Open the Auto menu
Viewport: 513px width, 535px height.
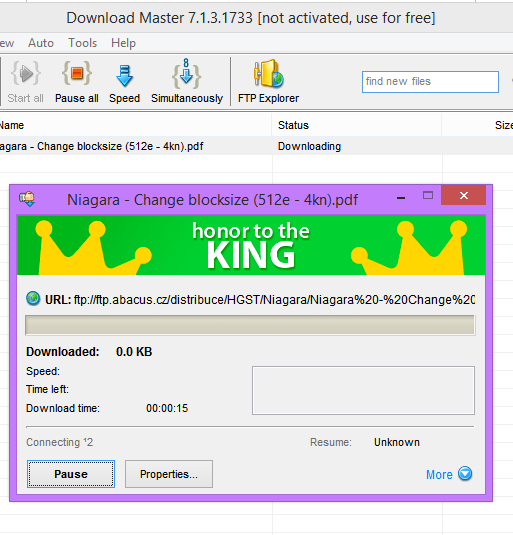(41, 43)
